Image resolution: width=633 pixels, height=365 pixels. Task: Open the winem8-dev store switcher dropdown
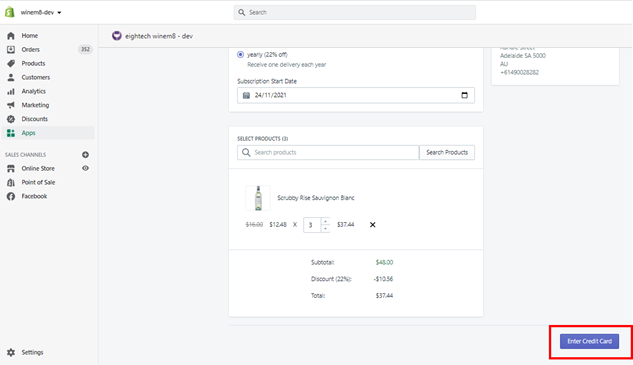click(x=41, y=13)
